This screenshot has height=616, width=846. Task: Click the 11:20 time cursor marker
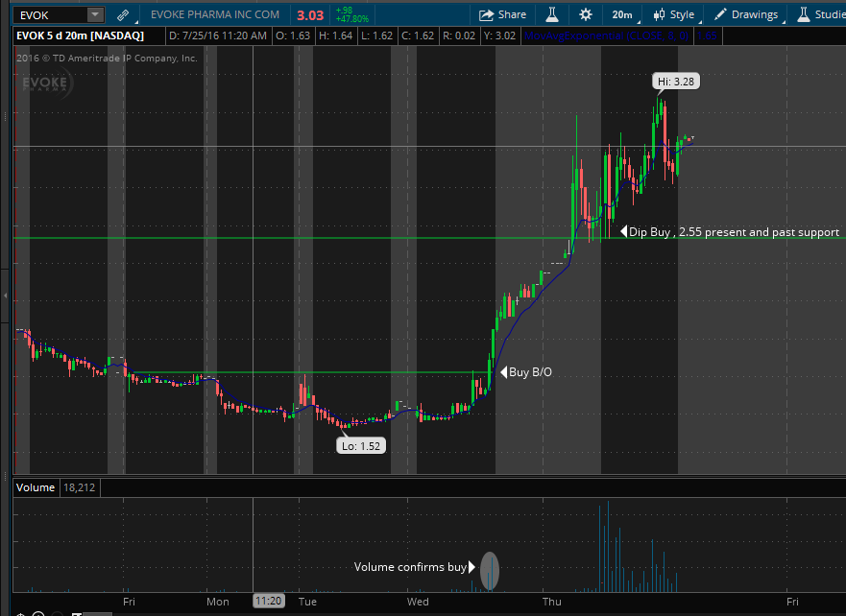tap(268, 601)
